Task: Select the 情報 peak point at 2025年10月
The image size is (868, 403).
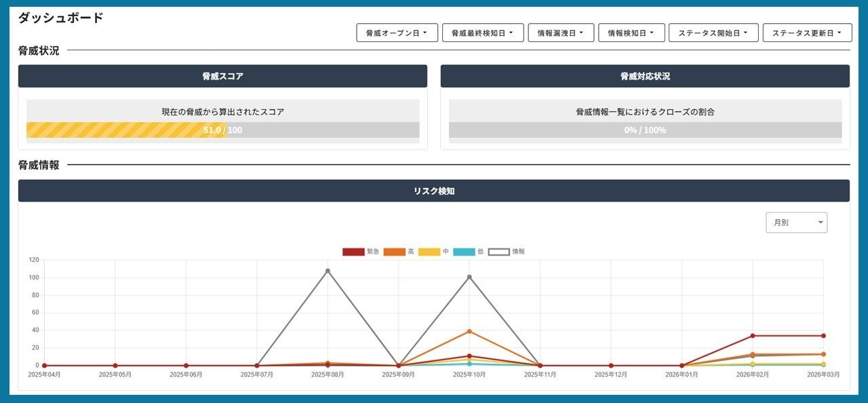Action: point(469,277)
